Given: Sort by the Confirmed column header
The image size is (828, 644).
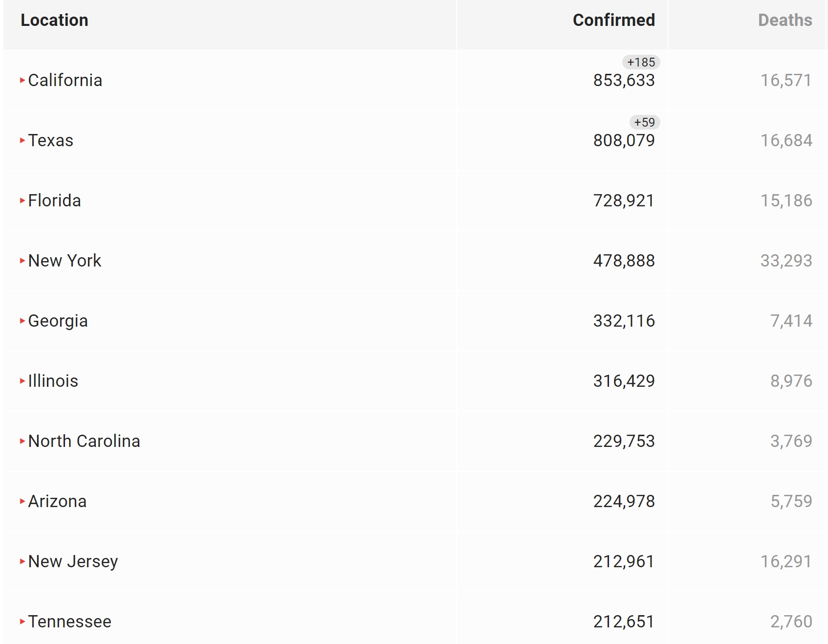Looking at the screenshot, I should click(x=613, y=20).
